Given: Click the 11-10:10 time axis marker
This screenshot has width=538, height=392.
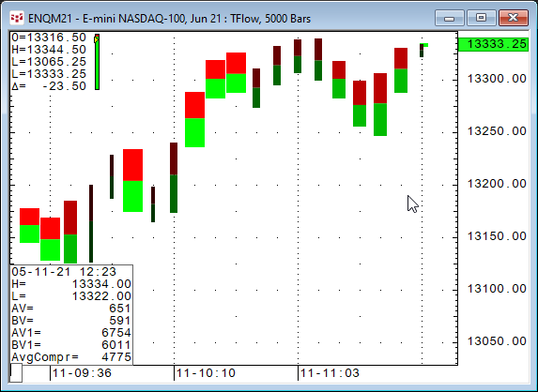Looking at the screenshot, I should [206, 373].
